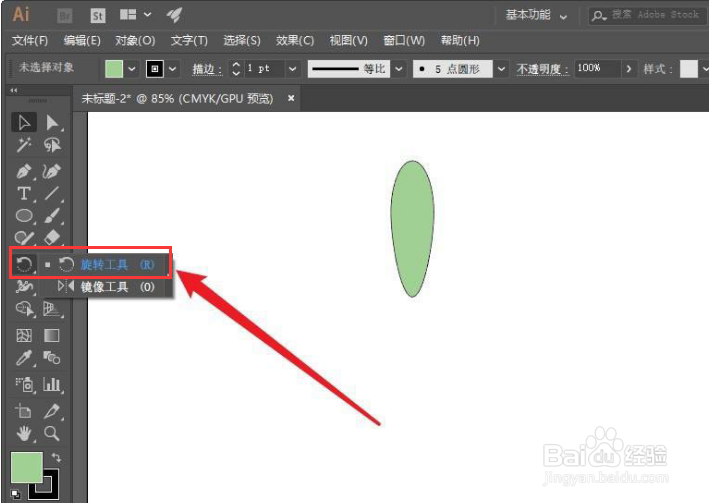This screenshot has height=503, width=709.
Task: Click the Adobe Stock search field
Action: 648,15
